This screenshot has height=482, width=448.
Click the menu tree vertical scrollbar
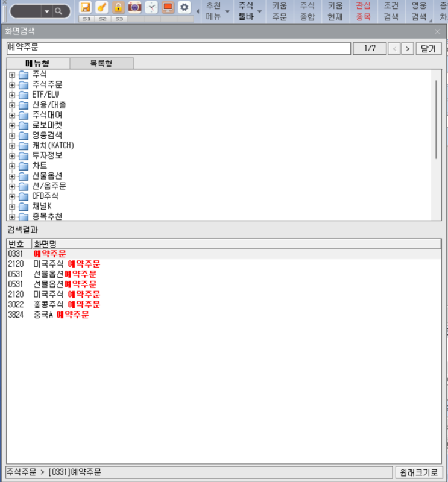click(x=436, y=119)
